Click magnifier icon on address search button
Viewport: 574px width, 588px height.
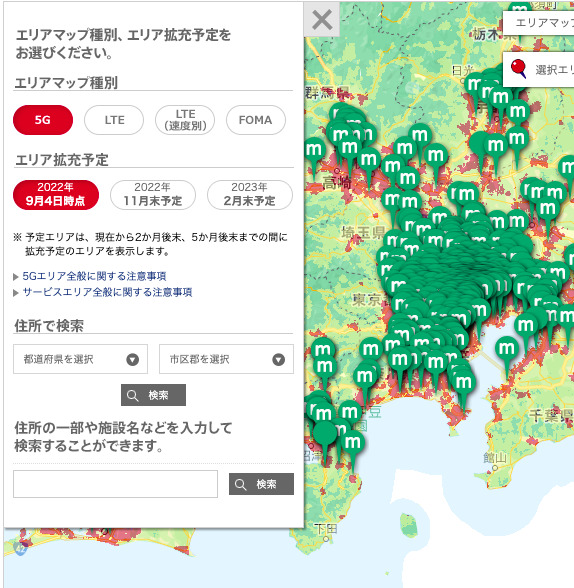pos(132,395)
